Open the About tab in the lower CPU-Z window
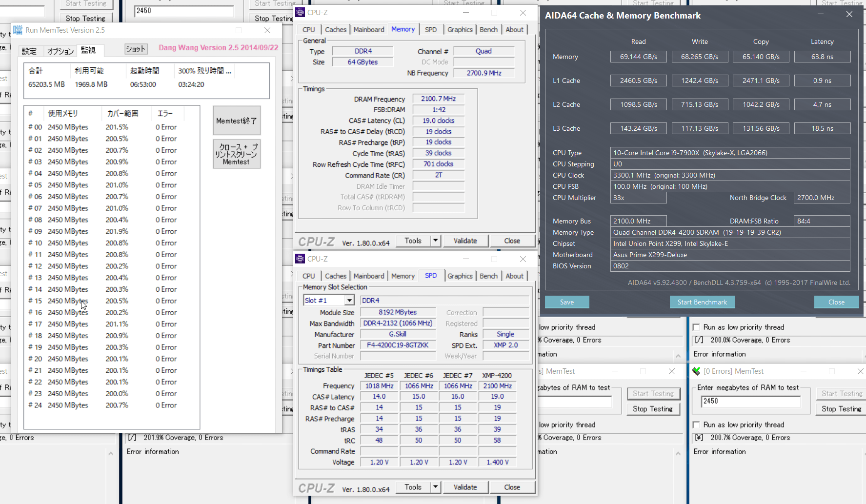Screen dimensions: 866x504 click(514, 276)
